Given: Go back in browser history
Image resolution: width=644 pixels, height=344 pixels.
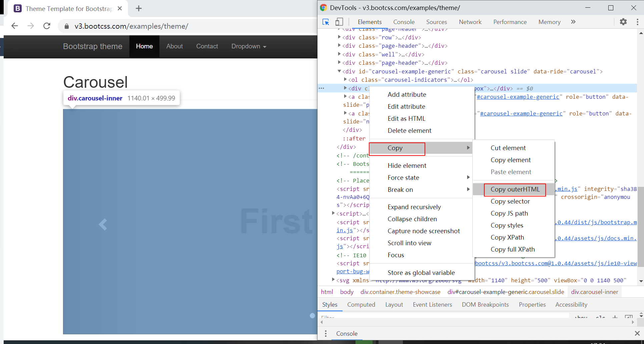Looking at the screenshot, I should [15, 26].
